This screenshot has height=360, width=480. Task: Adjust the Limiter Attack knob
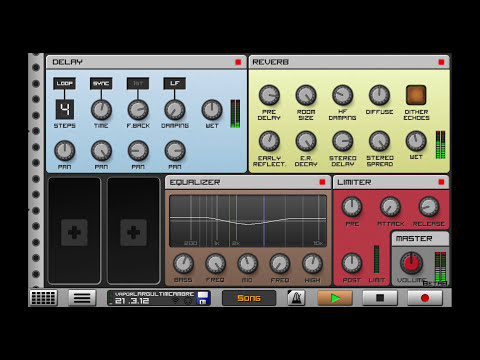(x=390, y=207)
